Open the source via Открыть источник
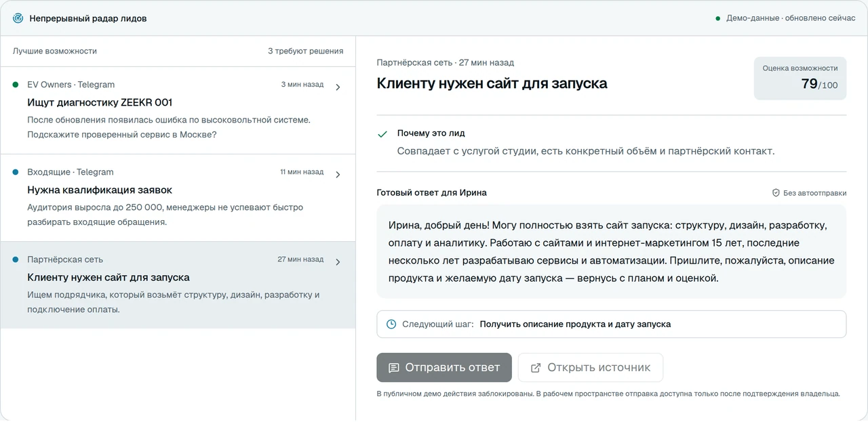Viewport: 868px width, 422px height. (x=591, y=368)
